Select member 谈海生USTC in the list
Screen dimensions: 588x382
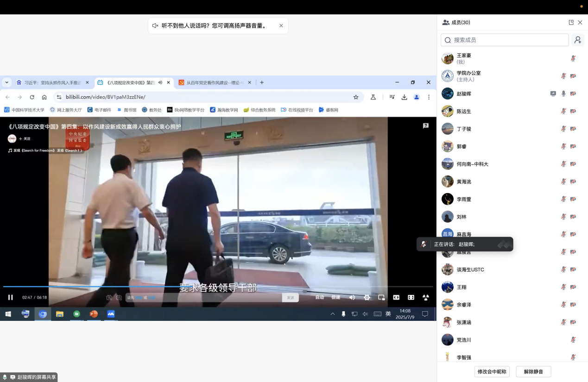click(x=512, y=269)
